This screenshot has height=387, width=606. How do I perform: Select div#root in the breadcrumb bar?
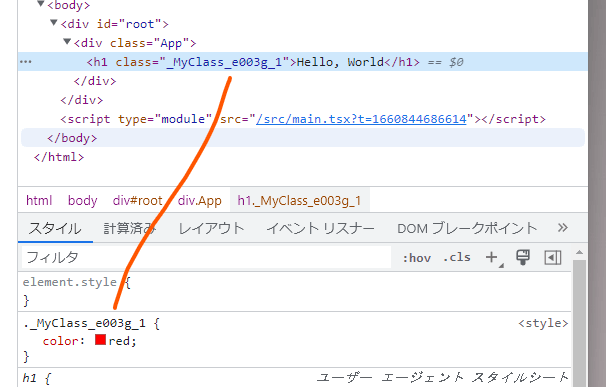point(138,201)
